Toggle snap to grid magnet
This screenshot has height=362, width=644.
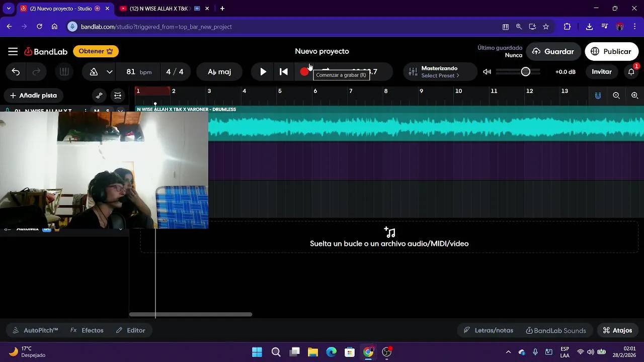click(598, 96)
